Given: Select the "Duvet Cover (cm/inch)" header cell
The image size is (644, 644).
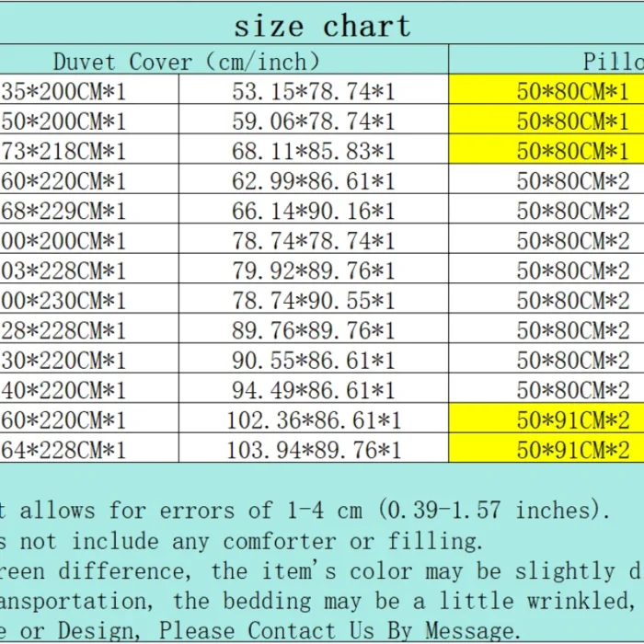Looking at the screenshot, I should (x=224, y=59).
